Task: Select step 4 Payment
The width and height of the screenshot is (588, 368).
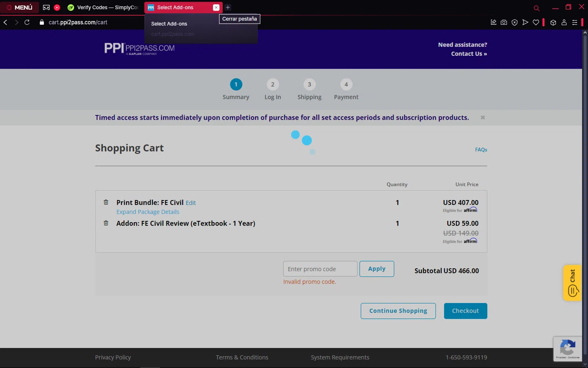Action: pyautogui.click(x=346, y=89)
